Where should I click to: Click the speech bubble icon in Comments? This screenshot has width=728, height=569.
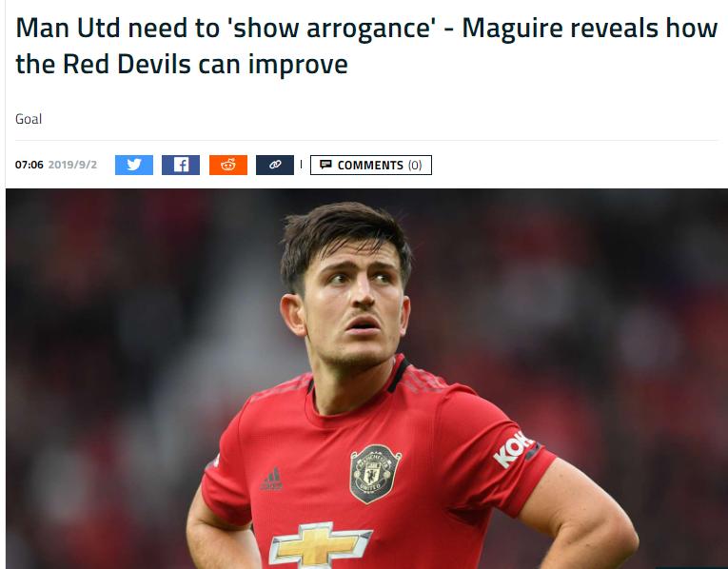click(325, 165)
